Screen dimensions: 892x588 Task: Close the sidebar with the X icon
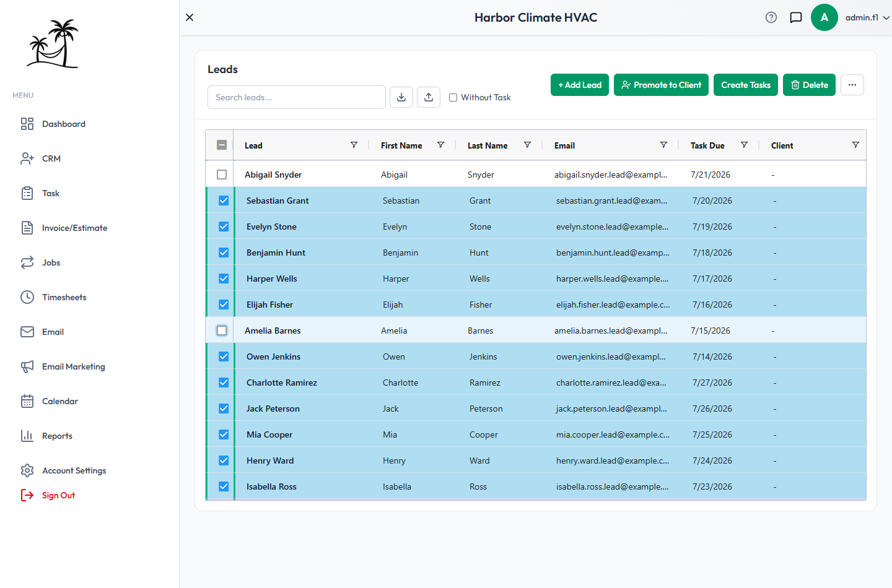(190, 17)
